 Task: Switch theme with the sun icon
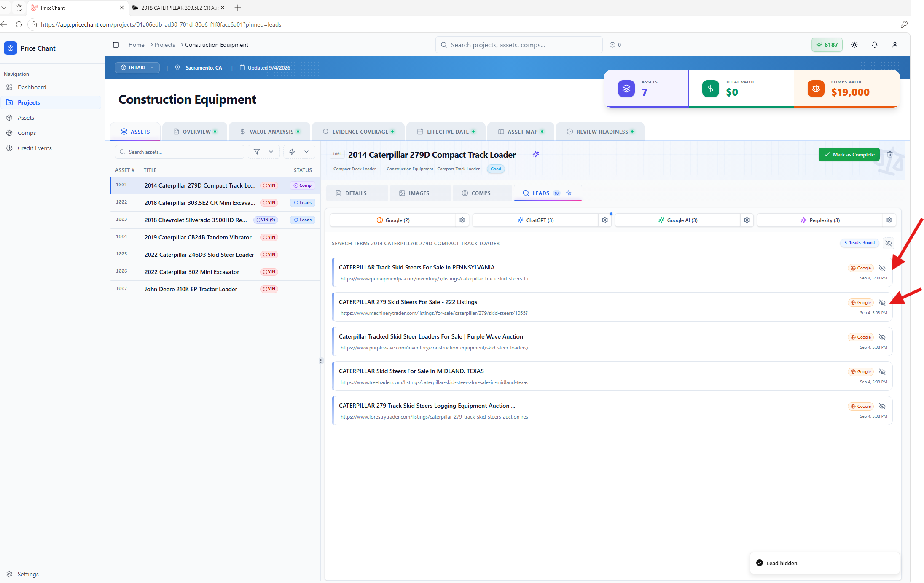(854, 45)
